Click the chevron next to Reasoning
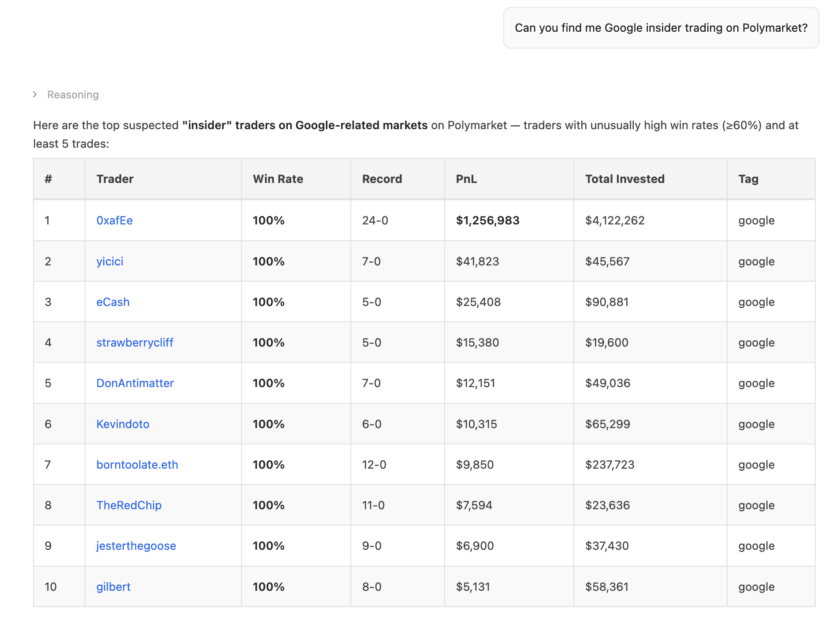 click(x=35, y=94)
